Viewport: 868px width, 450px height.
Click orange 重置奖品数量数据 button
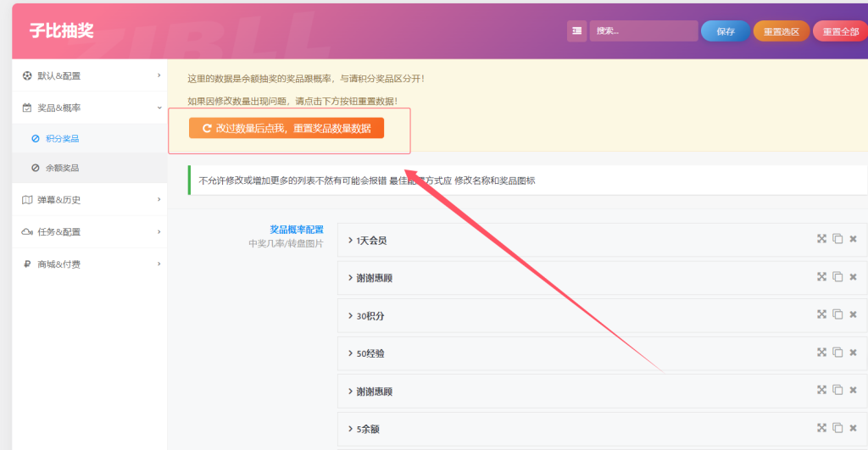click(x=287, y=128)
